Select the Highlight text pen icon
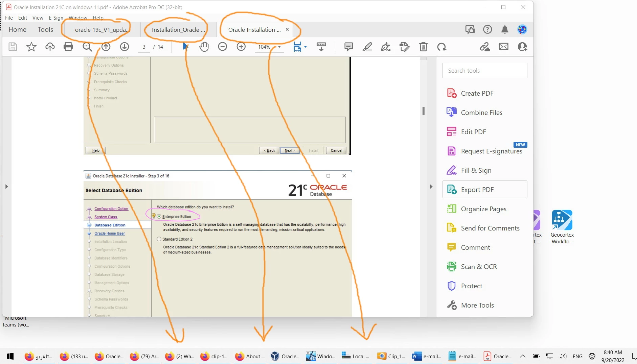637x364 pixels. pyautogui.click(x=367, y=47)
